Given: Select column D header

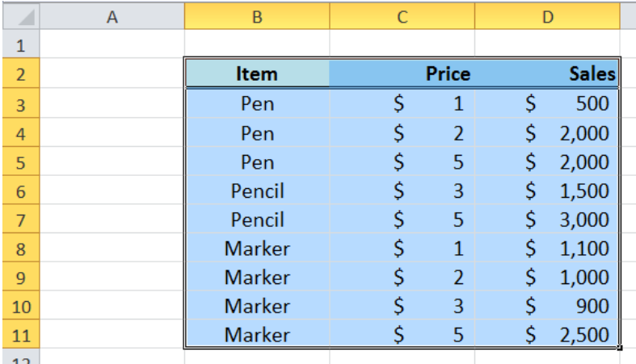Looking at the screenshot, I should point(547,17).
